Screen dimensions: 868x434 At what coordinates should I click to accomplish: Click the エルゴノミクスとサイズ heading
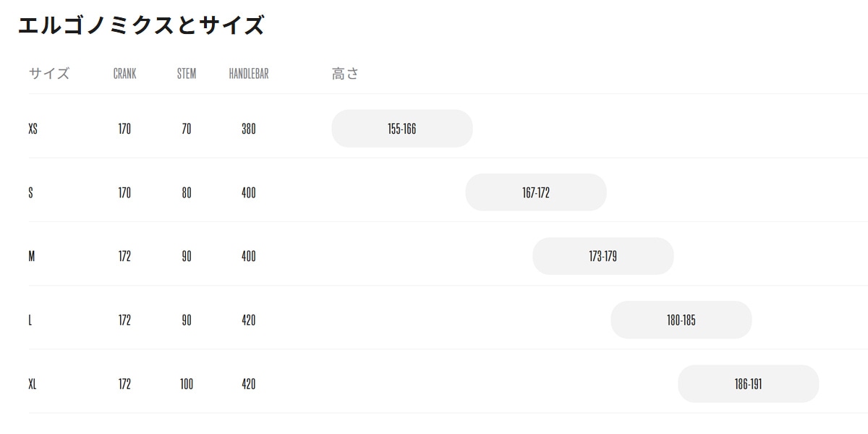pos(140,25)
